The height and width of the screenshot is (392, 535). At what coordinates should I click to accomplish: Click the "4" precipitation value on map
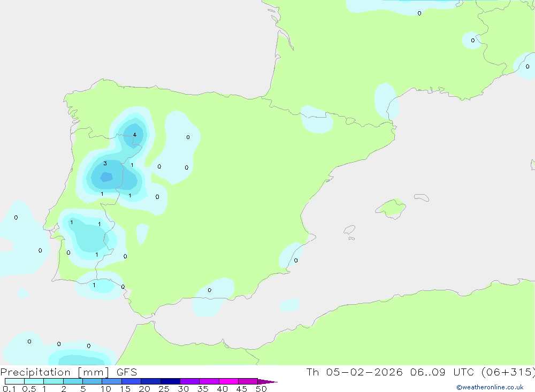tap(134, 135)
